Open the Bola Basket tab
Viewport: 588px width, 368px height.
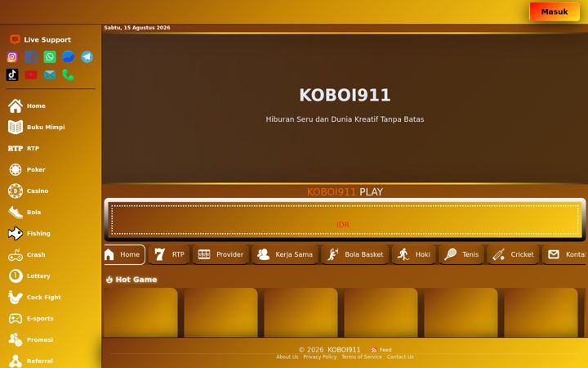355,254
